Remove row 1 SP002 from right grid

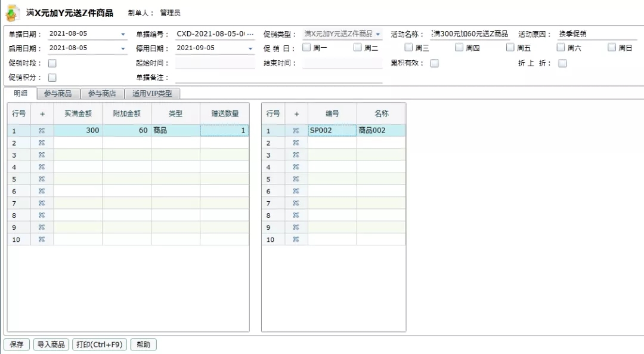pyautogui.click(x=296, y=131)
